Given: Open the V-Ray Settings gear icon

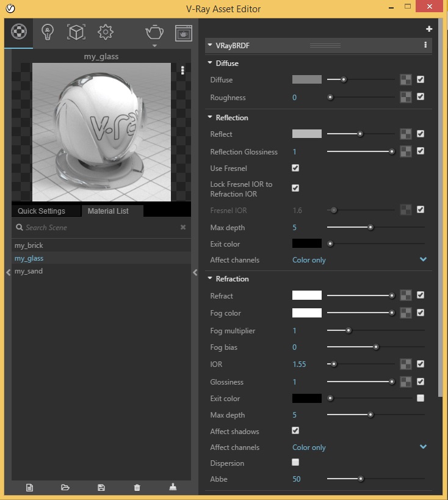Looking at the screenshot, I should tap(106, 32).
